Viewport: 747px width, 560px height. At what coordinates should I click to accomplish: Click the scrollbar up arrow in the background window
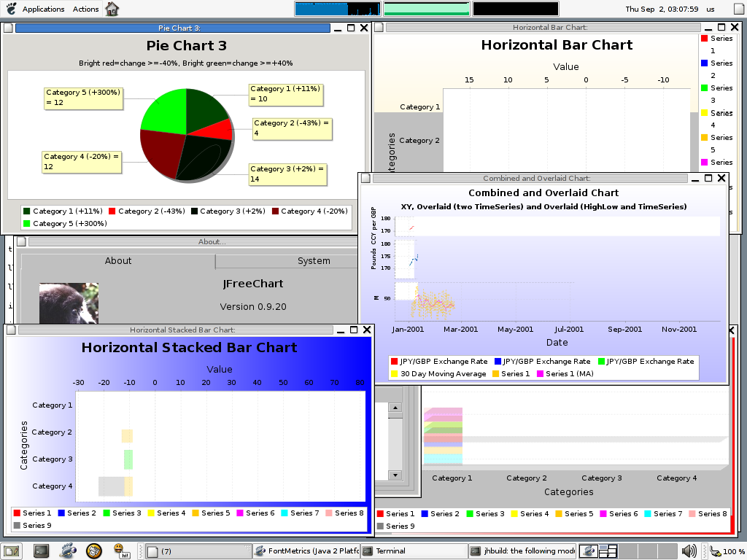click(x=395, y=408)
